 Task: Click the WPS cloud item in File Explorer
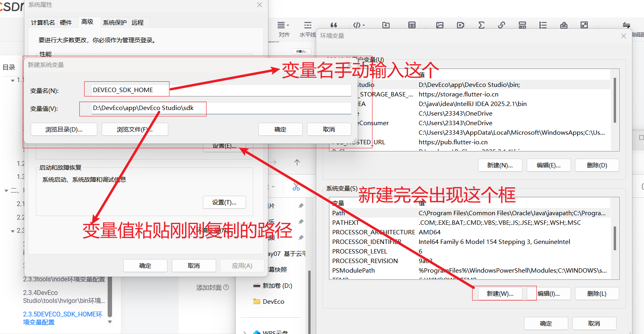coord(270,332)
